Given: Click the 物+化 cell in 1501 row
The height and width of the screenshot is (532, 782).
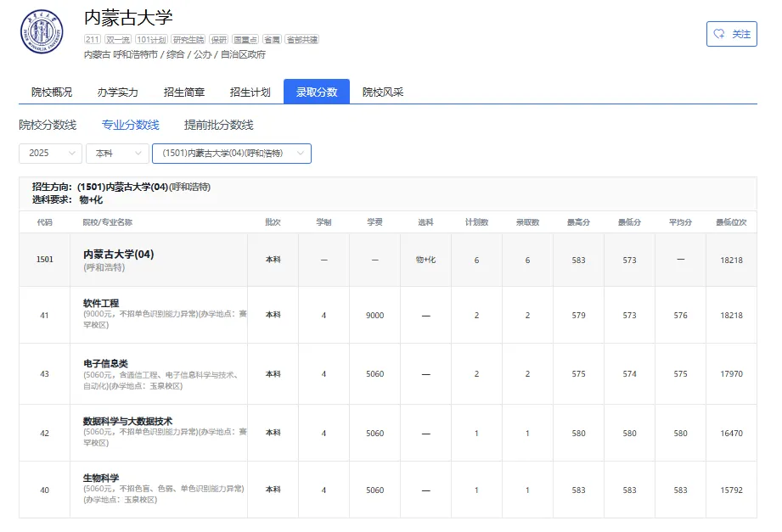Looking at the screenshot, I should 425,260.
